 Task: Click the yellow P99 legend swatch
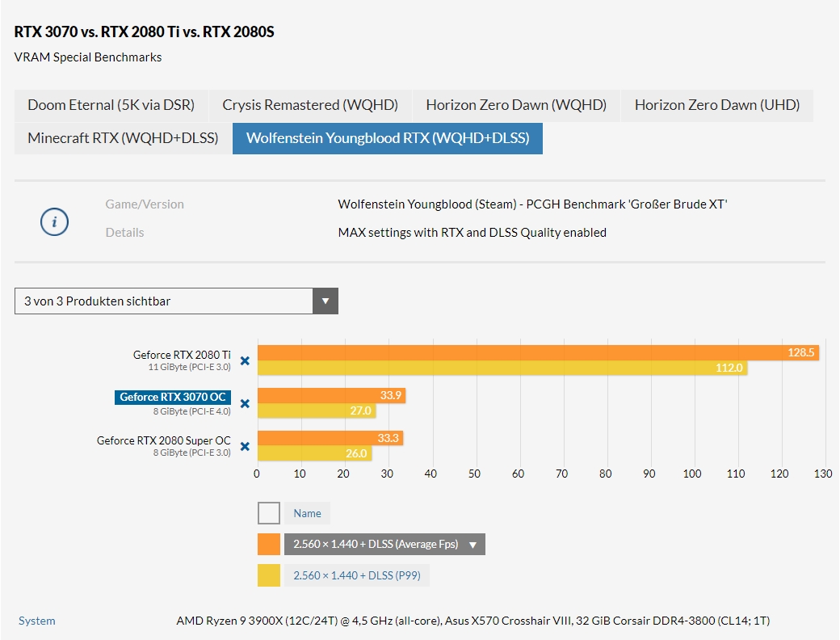point(269,575)
